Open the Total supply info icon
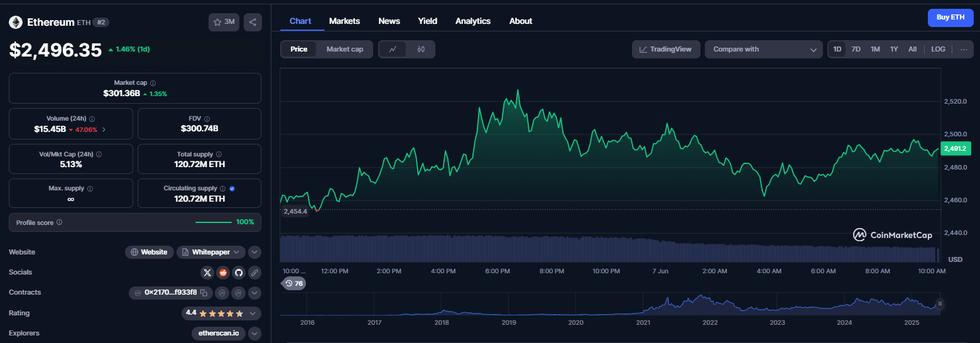 [x=219, y=154]
